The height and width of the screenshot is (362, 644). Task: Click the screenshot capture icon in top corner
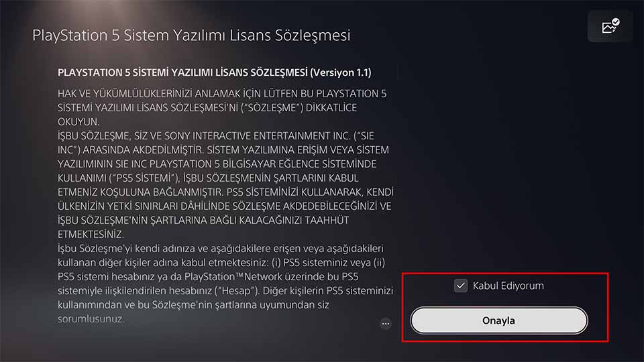click(x=610, y=26)
